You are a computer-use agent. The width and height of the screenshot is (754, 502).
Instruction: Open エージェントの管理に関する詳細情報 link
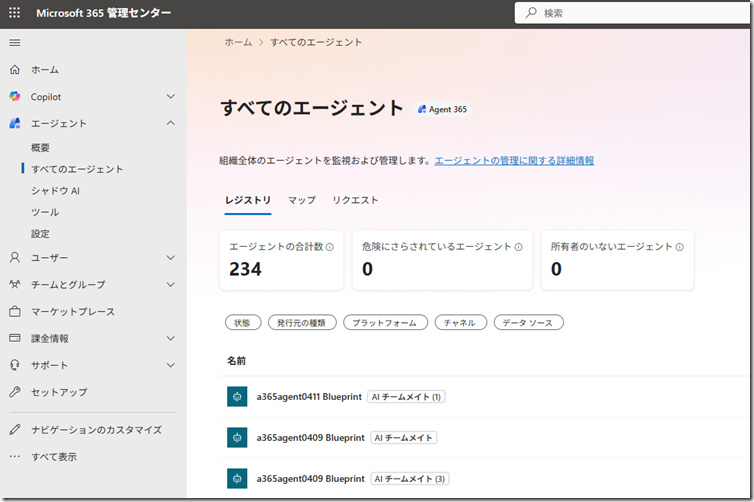click(514, 161)
